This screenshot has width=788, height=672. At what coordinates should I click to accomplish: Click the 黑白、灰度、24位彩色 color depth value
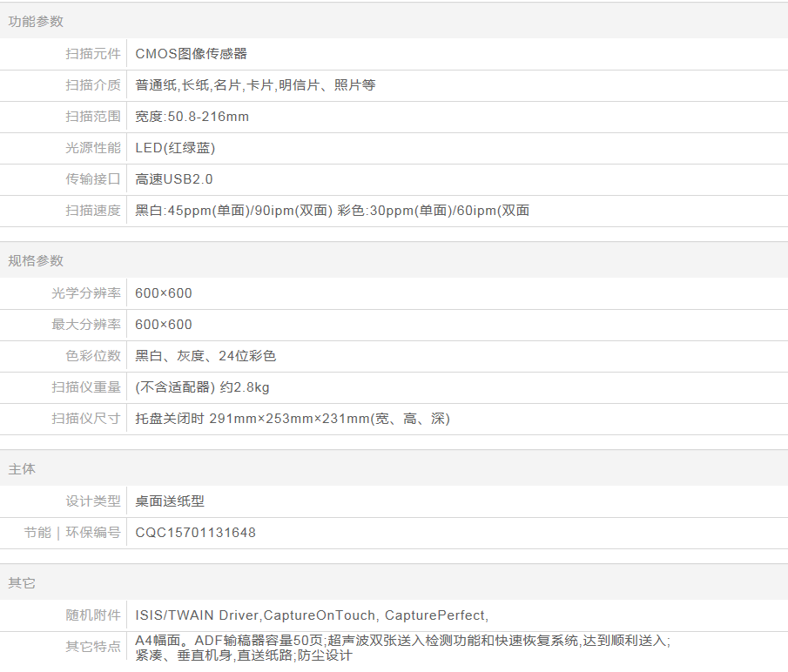tap(205, 356)
